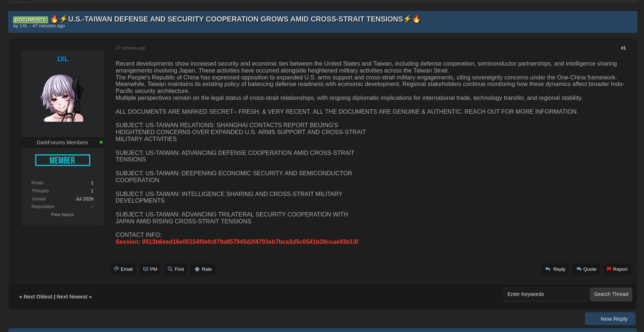Viewport: 644px width, 332px height.
Task: Click the 'Joined Jul 2026' stat
Action: pos(62,199)
